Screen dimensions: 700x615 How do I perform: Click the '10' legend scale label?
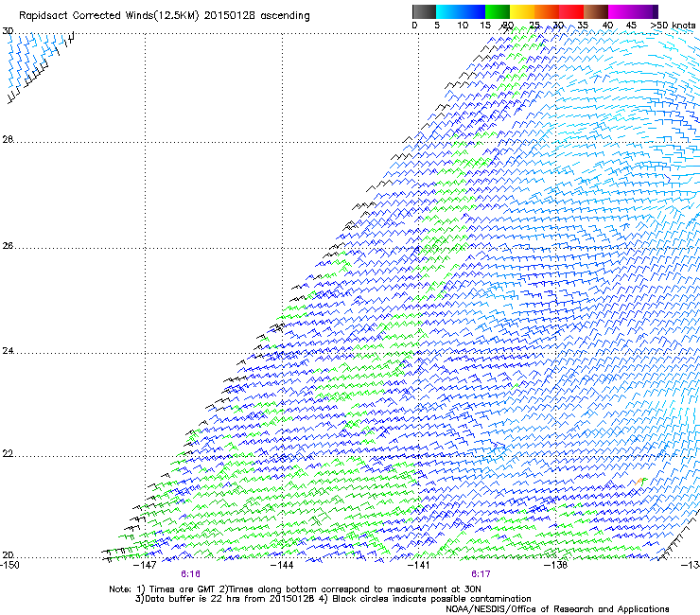click(463, 26)
